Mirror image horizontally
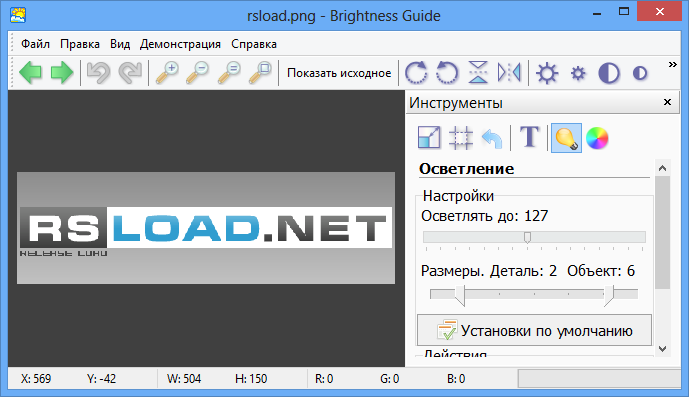 click(509, 73)
